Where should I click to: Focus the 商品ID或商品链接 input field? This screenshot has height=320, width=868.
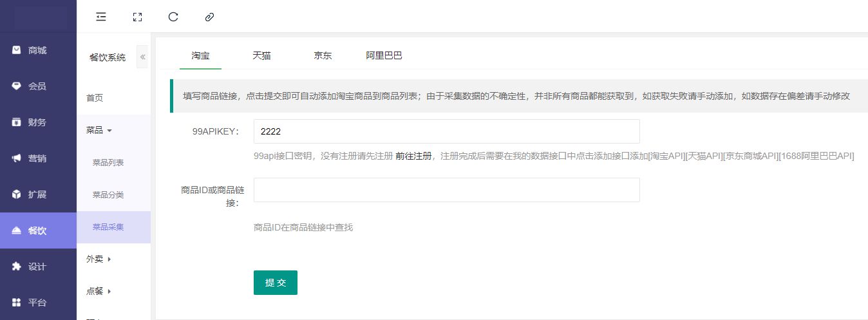point(446,190)
